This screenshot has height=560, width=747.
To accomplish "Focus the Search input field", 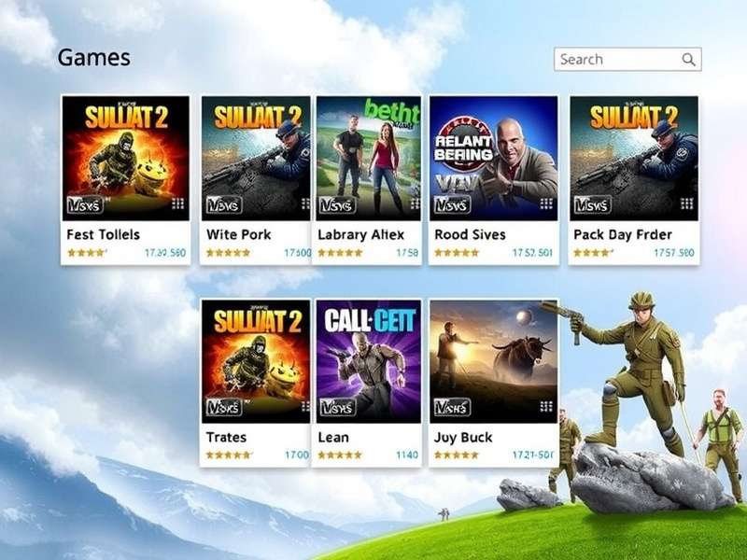I will 627,60.
